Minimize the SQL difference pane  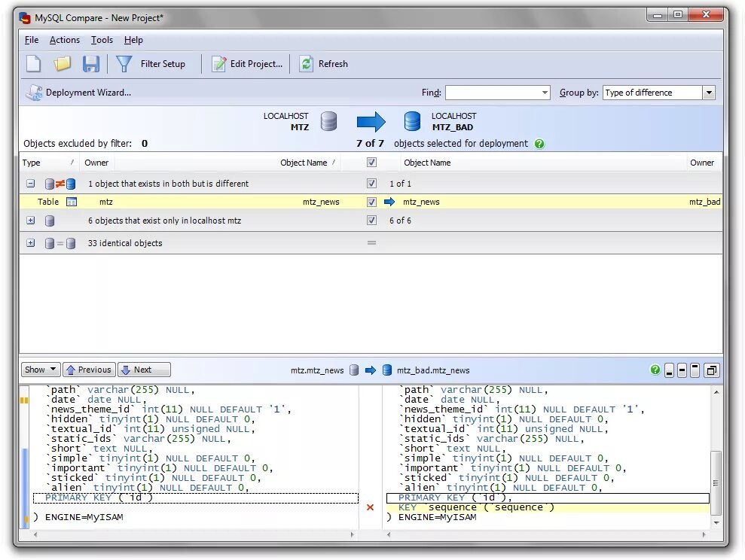(x=669, y=370)
